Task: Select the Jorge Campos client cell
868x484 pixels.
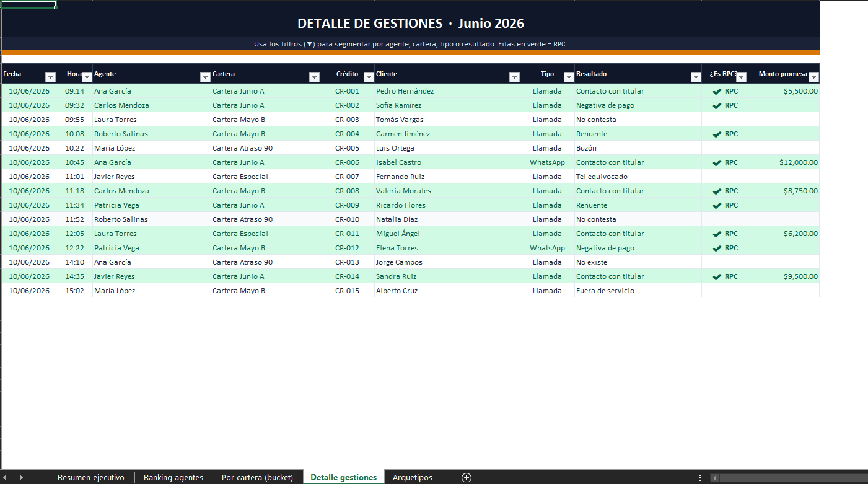Action: point(447,262)
